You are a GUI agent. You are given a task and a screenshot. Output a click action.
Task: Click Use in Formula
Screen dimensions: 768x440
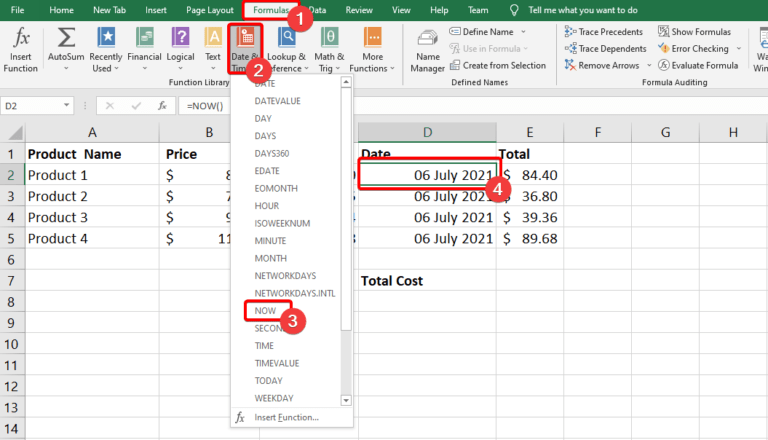pos(489,49)
